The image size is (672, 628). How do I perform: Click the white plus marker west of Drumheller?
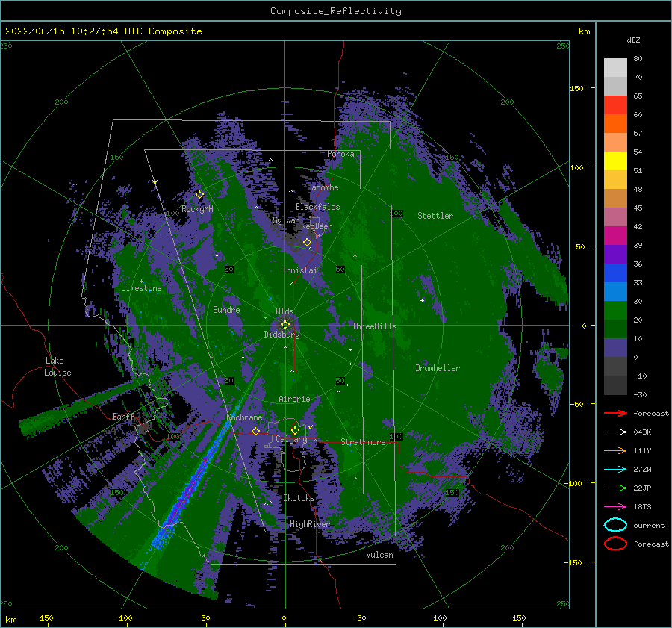point(422,300)
